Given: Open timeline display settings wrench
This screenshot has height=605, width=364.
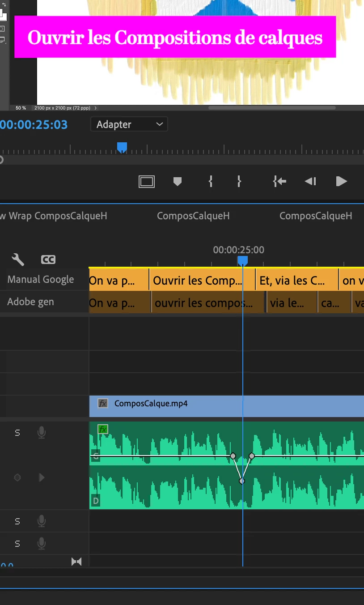Looking at the screenshot, I should point(17,260).
